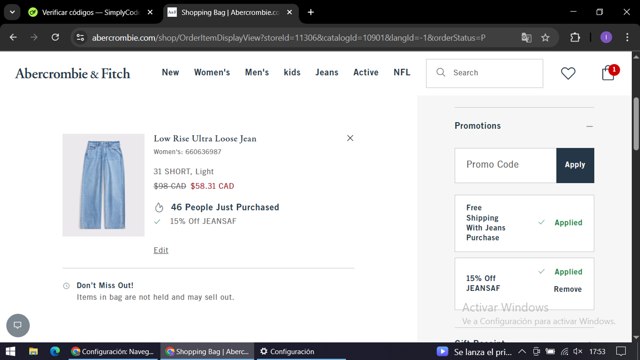
Task: Open the Women's menu
Action: click(x=212, y=72)
